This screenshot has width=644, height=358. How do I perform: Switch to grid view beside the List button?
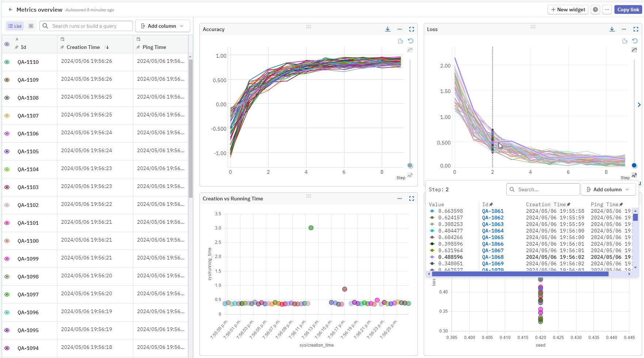[31, 26]
